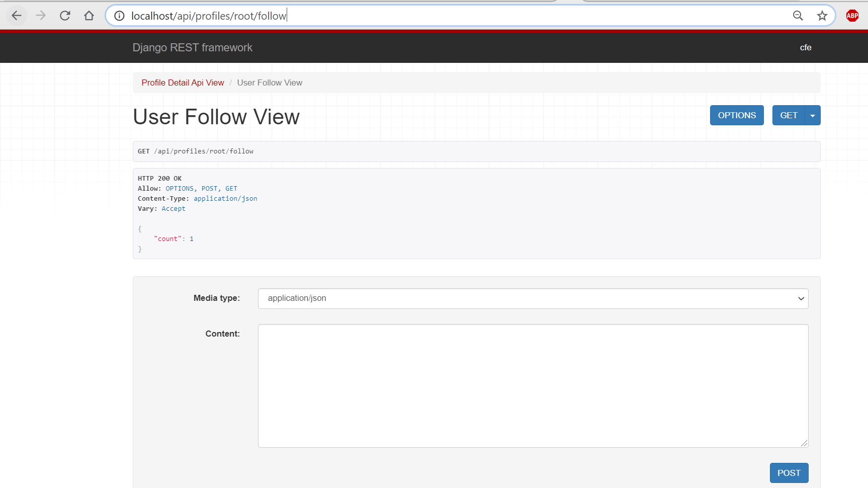Click the Media type label
This screenshot has height=488, width=868.
click(217, 298)
